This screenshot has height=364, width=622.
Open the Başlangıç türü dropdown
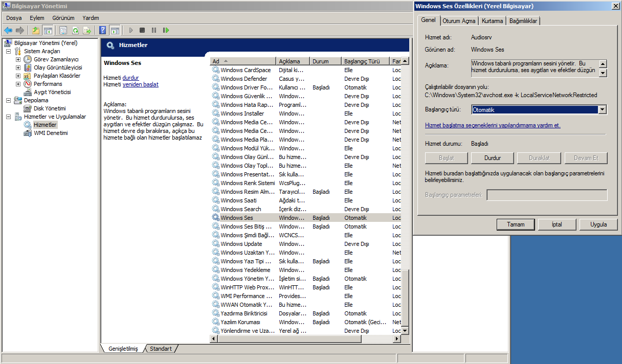click(602, 109)
